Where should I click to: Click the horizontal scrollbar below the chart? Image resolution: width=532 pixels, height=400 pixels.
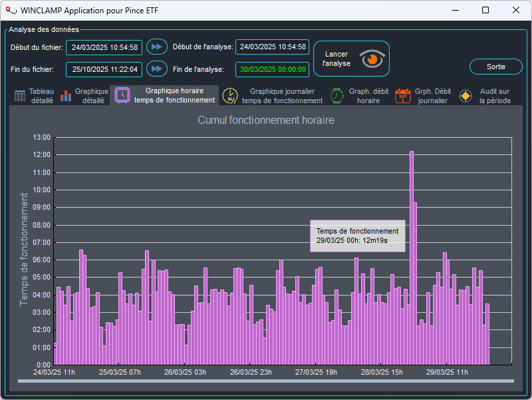pyautogui.click(x=266, y=381)
